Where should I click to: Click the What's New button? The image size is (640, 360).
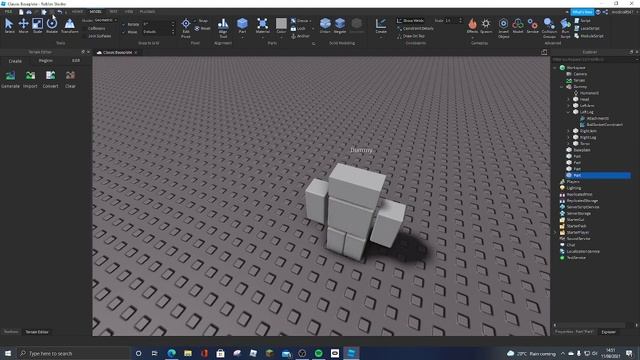pos(582,12)
